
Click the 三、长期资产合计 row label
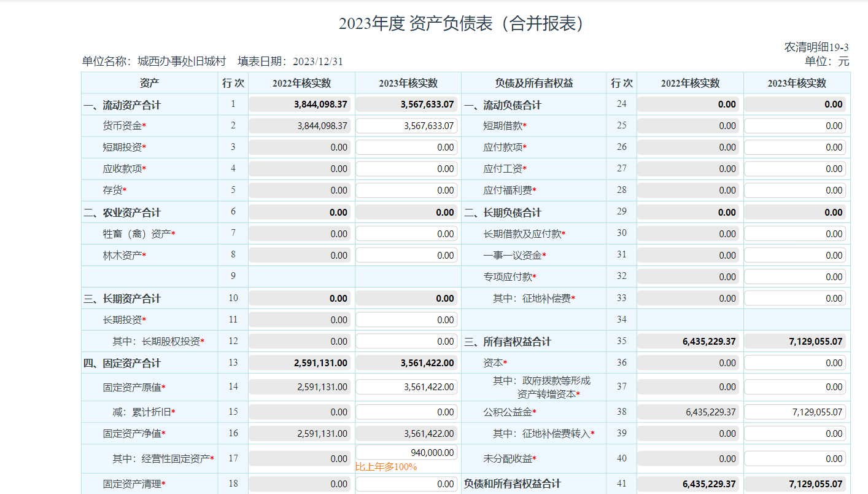click(x=122, y=299)
